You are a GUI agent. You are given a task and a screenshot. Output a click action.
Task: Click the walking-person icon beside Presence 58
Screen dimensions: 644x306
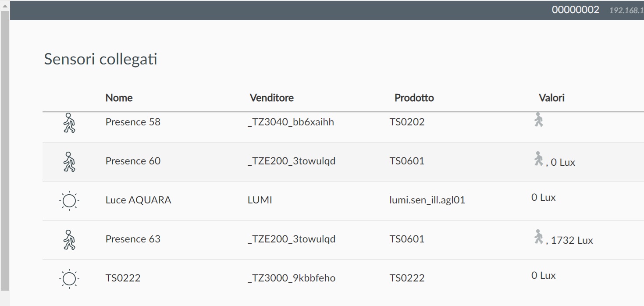point(69,123)
